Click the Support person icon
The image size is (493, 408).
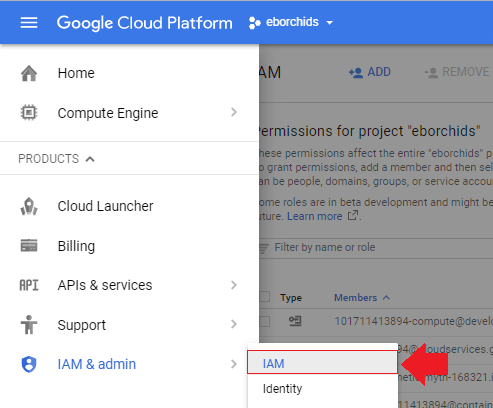click(29, 325)
